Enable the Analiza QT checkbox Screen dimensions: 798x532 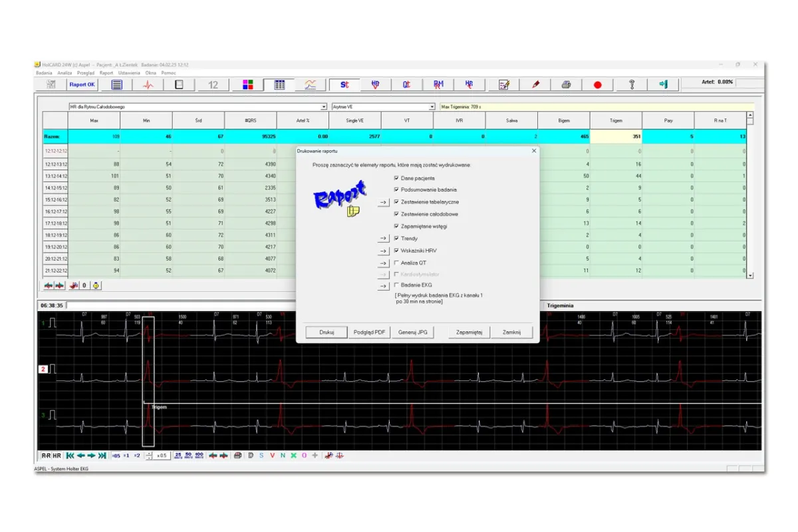397,263
